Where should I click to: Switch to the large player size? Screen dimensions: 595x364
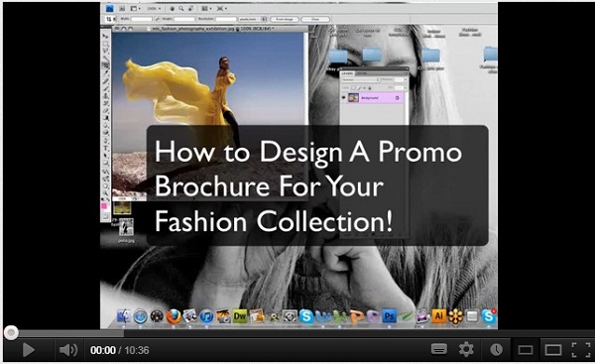[x=553, y=350]
